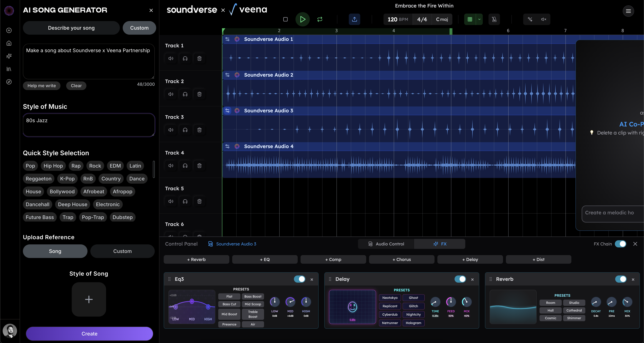Open the C maj key selector
The width and height of the screenshot is (644, 343).
[442, 19]
